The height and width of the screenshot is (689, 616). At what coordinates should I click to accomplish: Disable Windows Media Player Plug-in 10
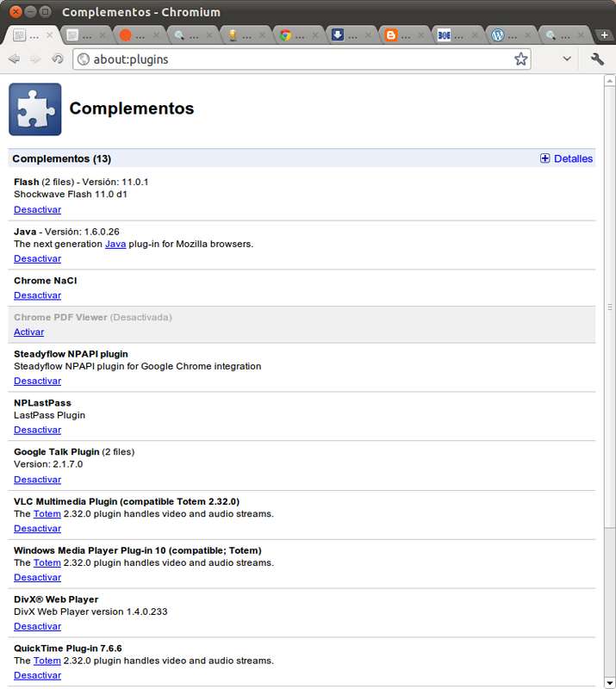coord(37,577)
